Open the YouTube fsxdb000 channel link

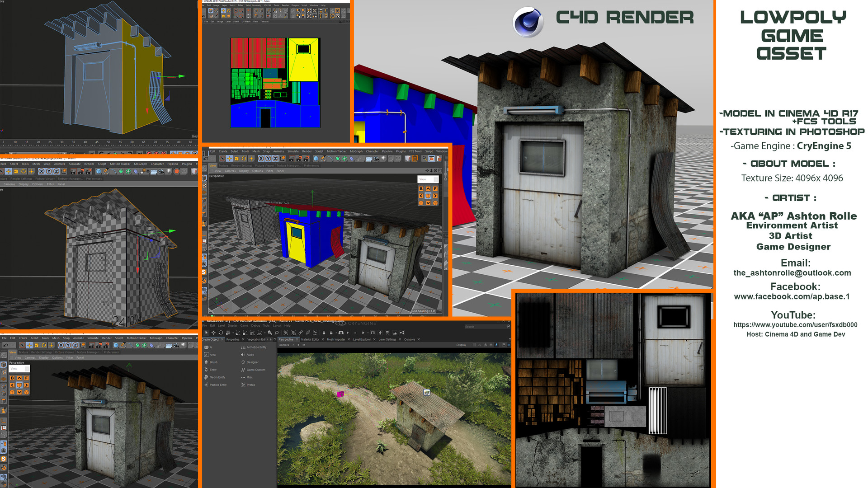coord(795,325)
